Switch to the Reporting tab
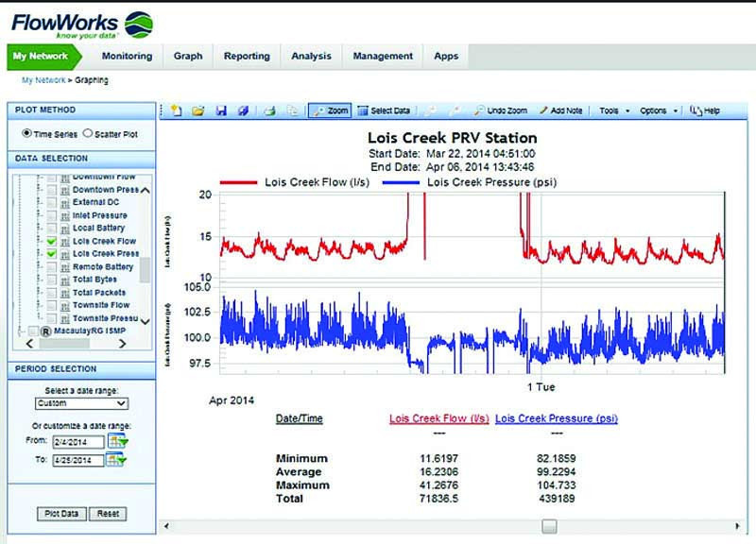The image size is (756, 544). pyautogui.click(x=247, y=56)
